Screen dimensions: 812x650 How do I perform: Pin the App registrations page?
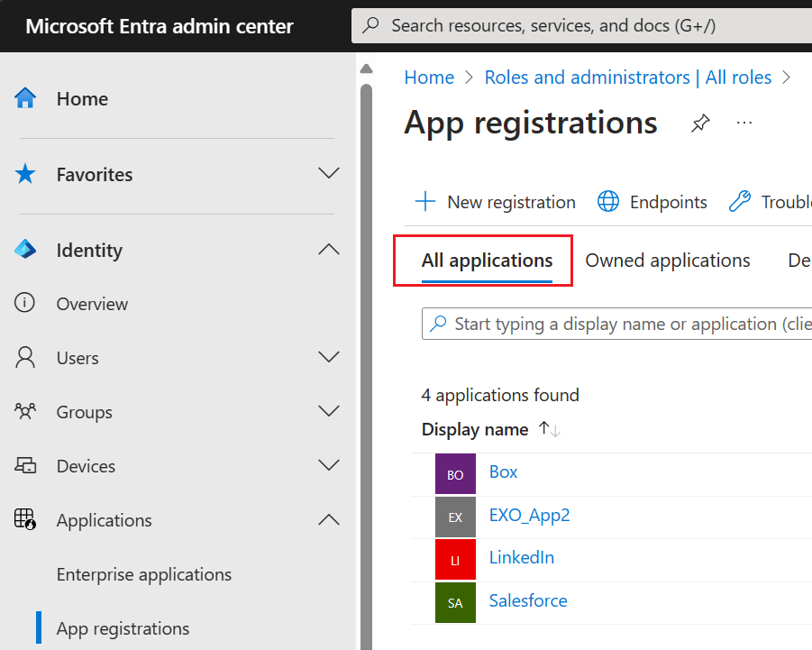coord(700,124)
